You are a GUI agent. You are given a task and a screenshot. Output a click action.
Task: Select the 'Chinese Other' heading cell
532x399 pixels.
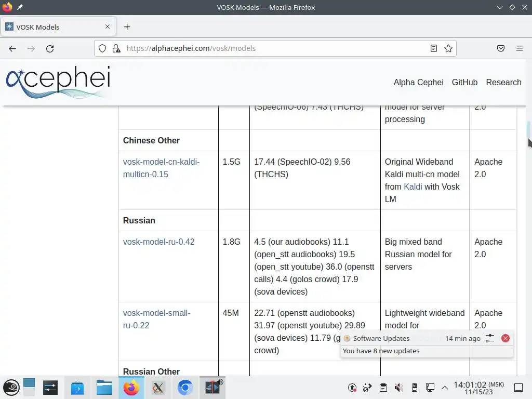tap(169, 140)
